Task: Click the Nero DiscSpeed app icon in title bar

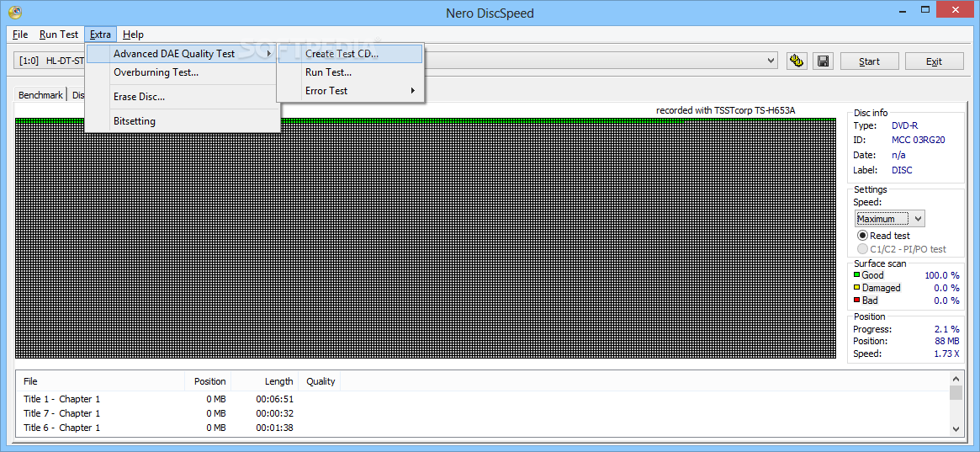Action: (x=15, y=12)
